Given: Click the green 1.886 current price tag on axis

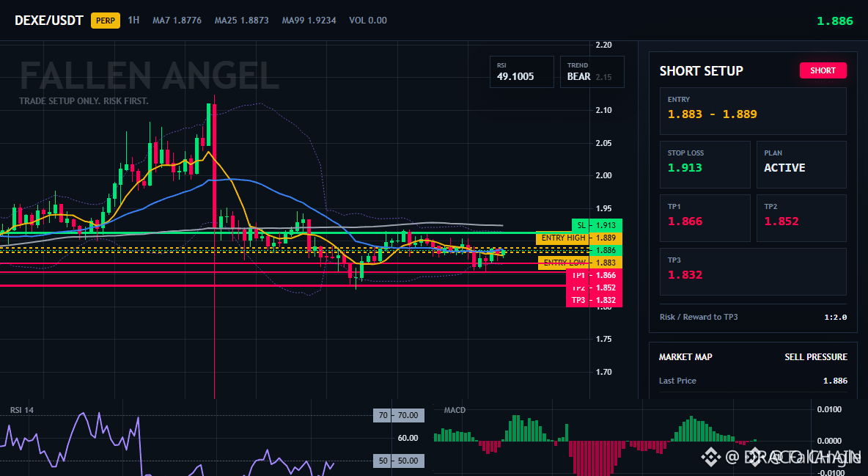Looking at the screenshot, I should 606,250.
